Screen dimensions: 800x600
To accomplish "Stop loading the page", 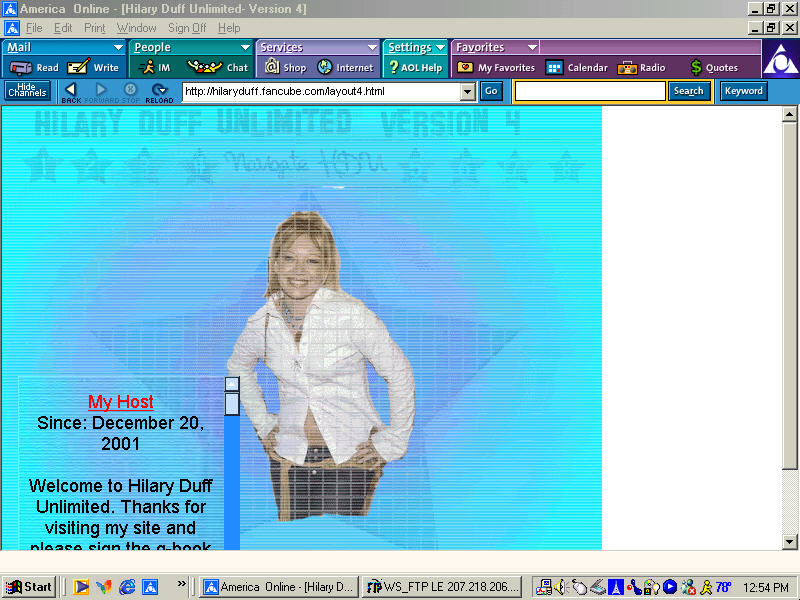I will (131, 92).
